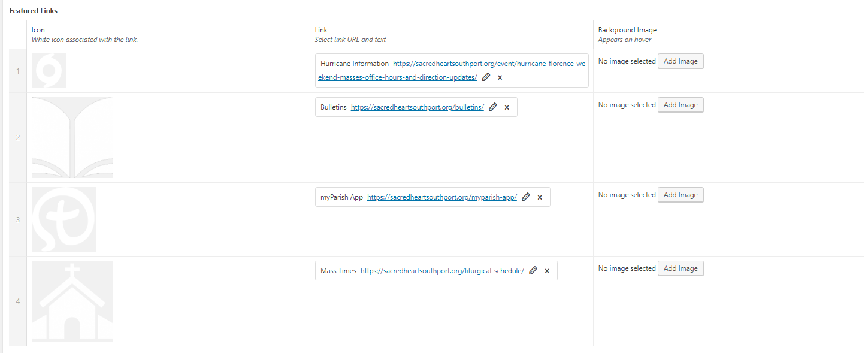868x353 pixels.
Task: Select the church building icon thumbnail
Action: coord(72,301)
